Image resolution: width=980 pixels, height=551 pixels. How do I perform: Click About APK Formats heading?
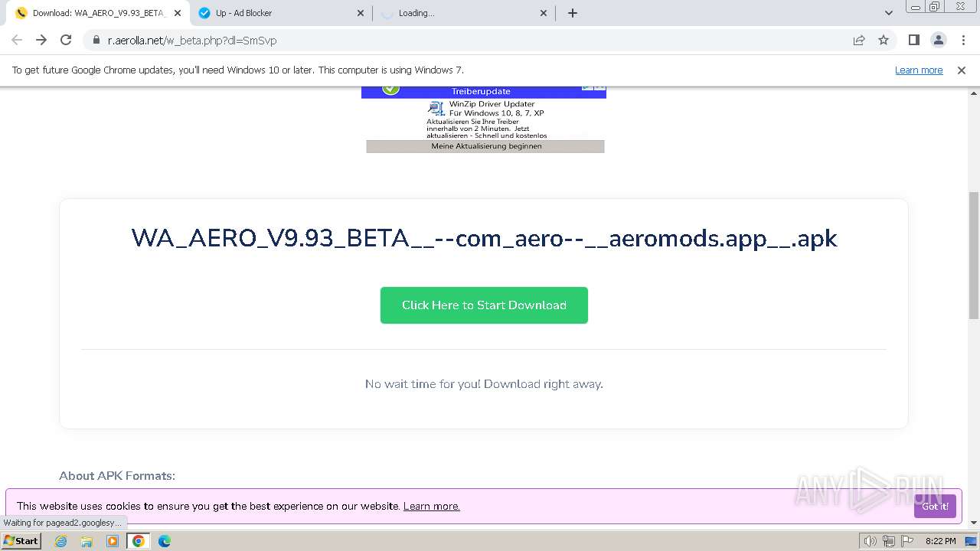117,476
